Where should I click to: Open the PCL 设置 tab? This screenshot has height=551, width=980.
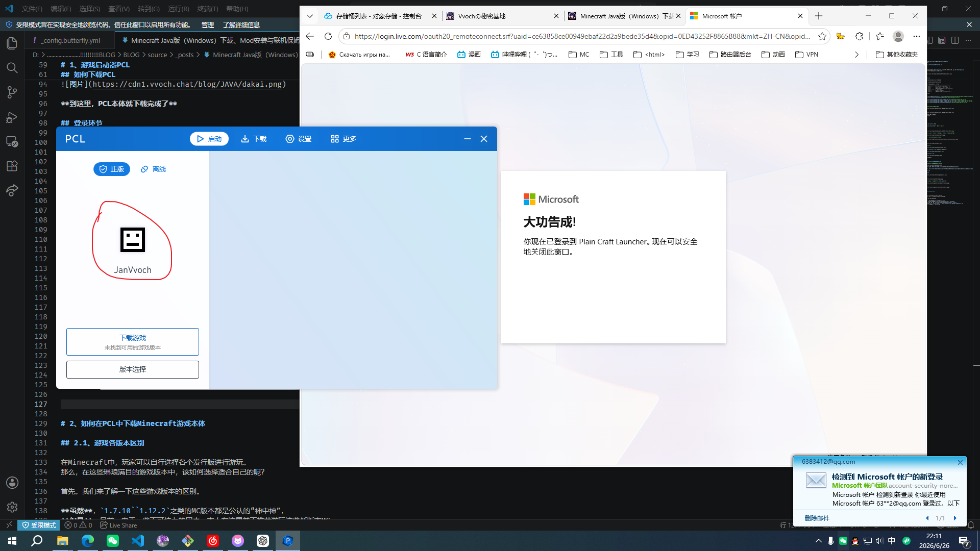299,139
